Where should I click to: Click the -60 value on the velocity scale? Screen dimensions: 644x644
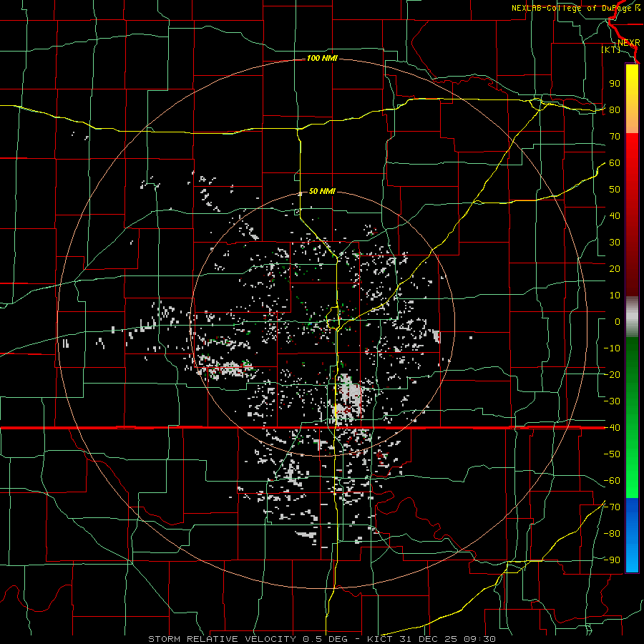click(612, 481)
